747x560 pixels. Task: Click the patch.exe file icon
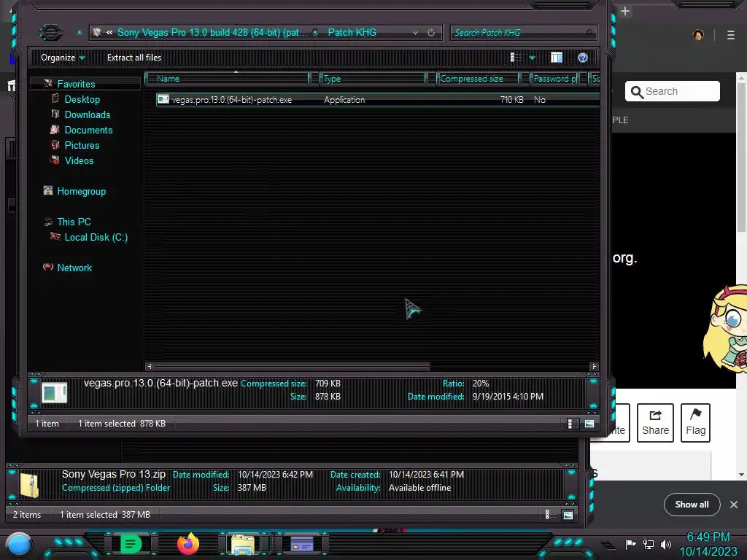pyautogui.click(x=163, y=99)
